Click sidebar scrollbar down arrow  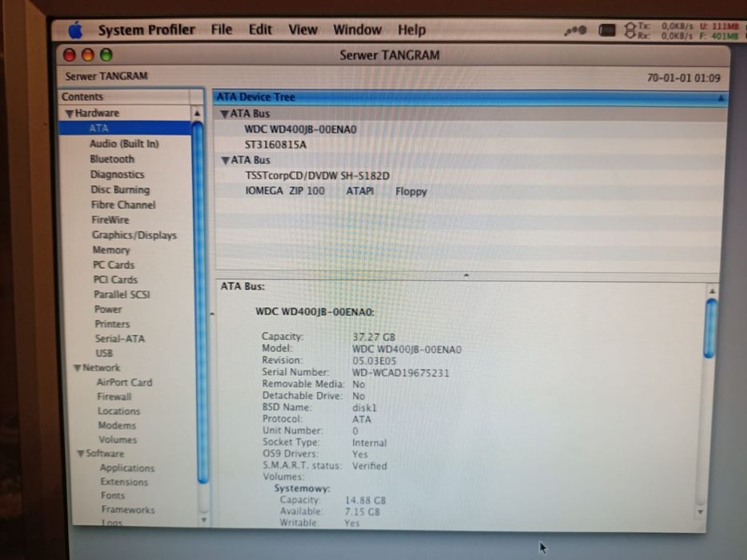[x=204, y=520]
